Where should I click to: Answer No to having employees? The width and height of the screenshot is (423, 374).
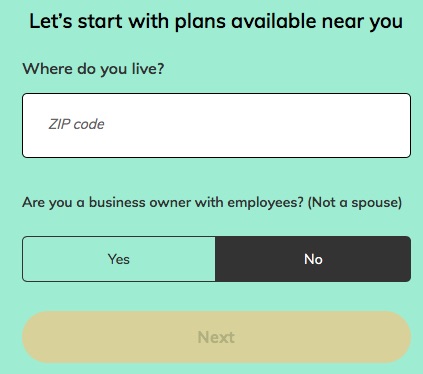313,259
